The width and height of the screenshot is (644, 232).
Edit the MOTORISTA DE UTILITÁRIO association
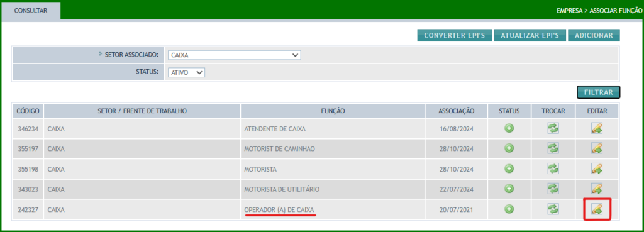pos(597,189)
